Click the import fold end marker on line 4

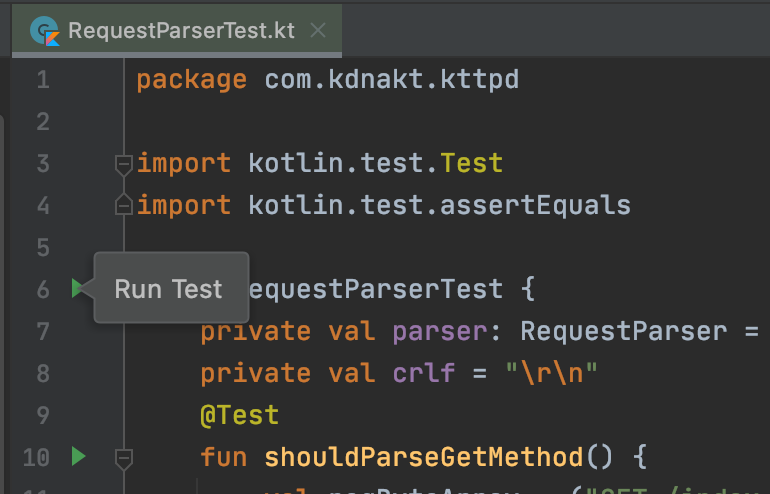pos(124,204)
